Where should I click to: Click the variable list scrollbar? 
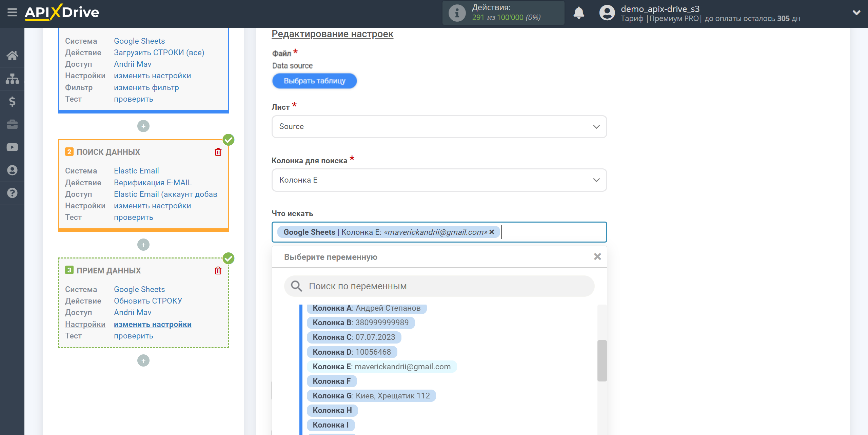click(602, 361)
